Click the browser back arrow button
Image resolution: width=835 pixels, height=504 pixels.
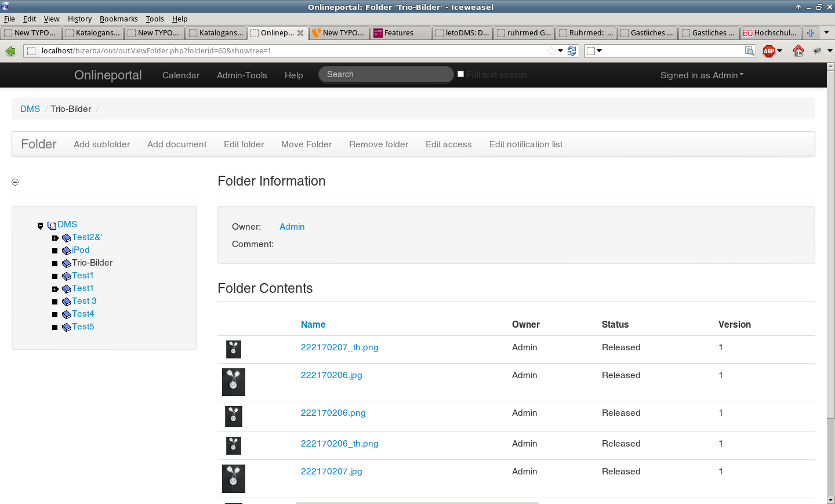10,51
